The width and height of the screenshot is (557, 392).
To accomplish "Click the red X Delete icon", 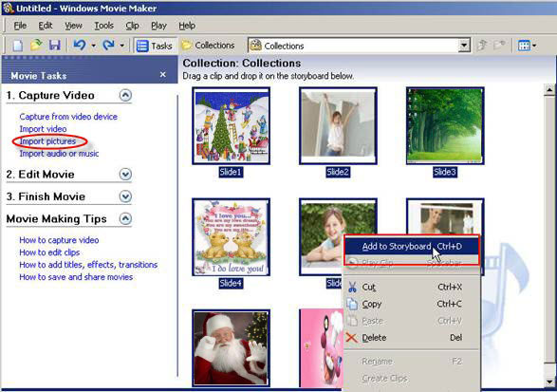I will [x=352, y=338].
